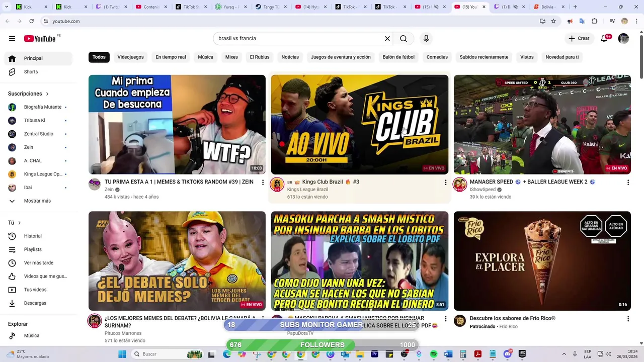Open liked videos in sidebar
Viewport: 644px width, 362px height.
point(38,276)
